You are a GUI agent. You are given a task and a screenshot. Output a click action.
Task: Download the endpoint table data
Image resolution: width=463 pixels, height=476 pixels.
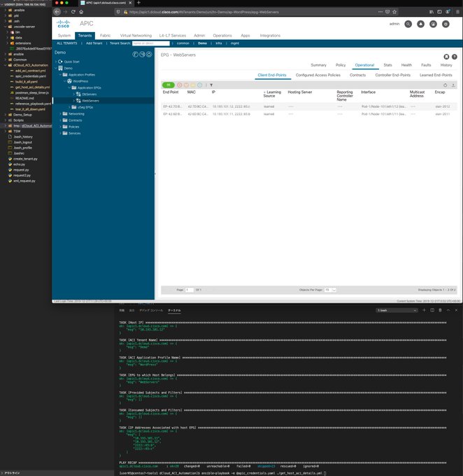tap(453, 85)
